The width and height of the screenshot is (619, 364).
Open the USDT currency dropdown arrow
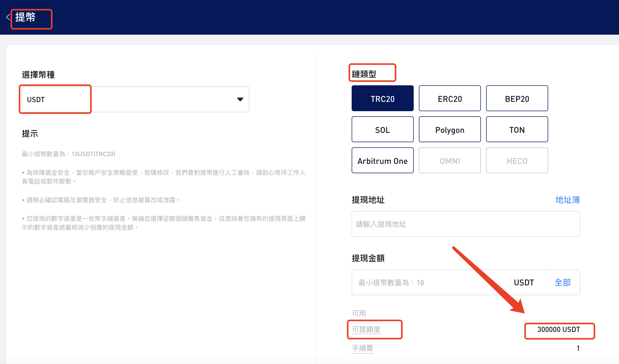click(240, 99)
